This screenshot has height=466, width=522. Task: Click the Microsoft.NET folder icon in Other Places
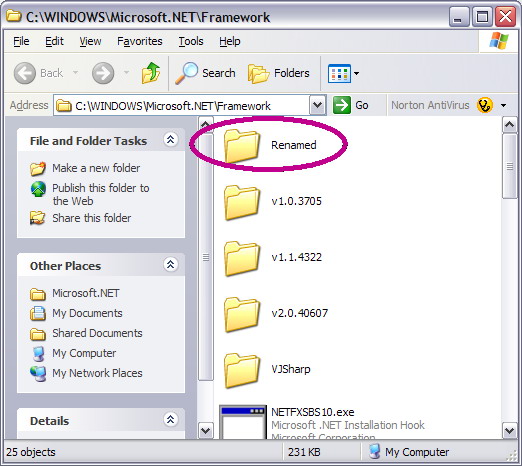38,294
